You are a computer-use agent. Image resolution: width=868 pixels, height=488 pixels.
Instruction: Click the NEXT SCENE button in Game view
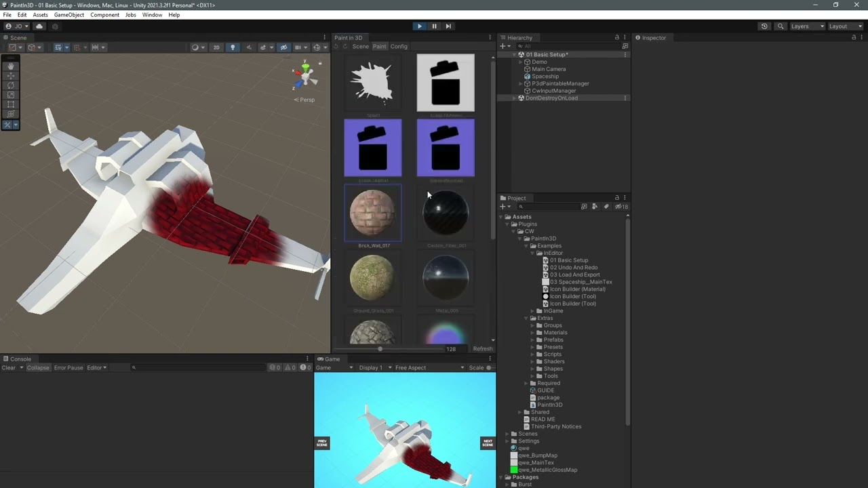coord(488,443)
